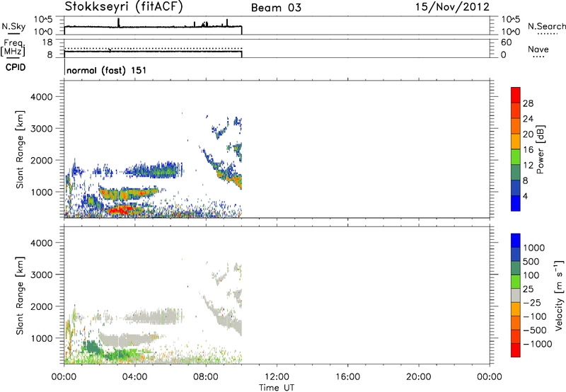Click the Stokkseyri (fitACF) title
566x392 pixels.
tap(124, 7)
